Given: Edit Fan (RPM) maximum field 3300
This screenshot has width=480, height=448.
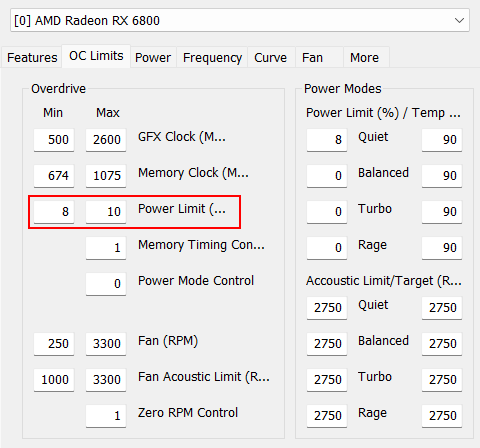Looking at the screenshot, I should [106, 344].
